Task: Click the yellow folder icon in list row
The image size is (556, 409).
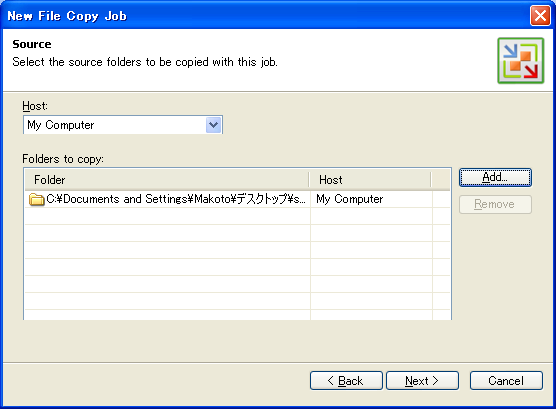Action: coord(36,199)
